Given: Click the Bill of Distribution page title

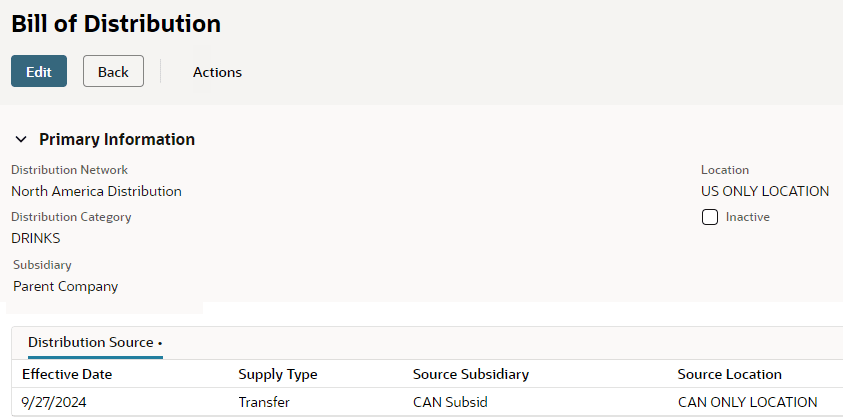Looking at the screenshot, I should pos(116,23).
